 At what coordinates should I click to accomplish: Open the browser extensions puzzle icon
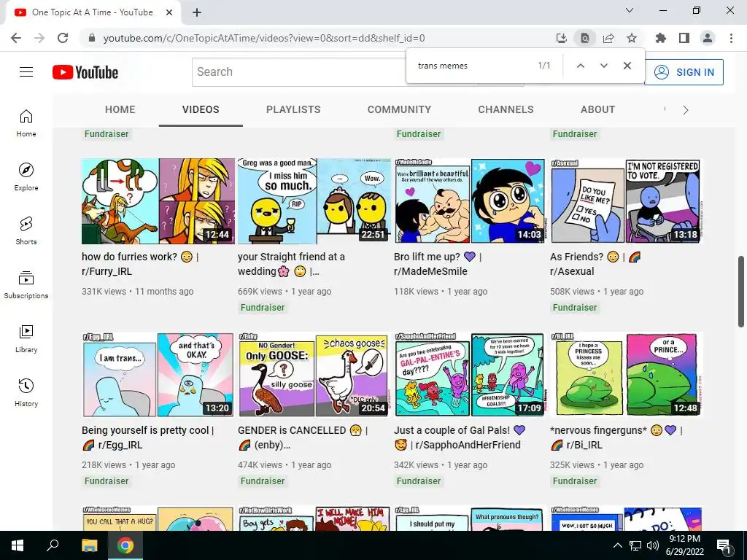pos(661,38)
